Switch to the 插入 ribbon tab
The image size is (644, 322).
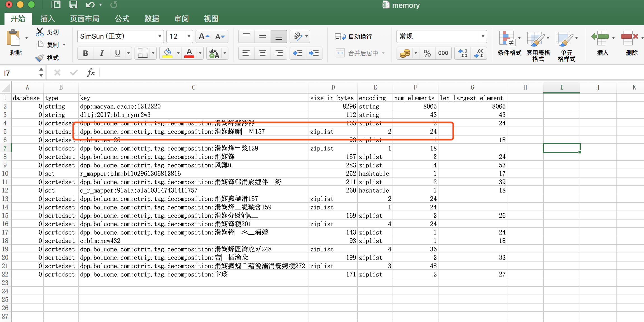click(47, 19)
